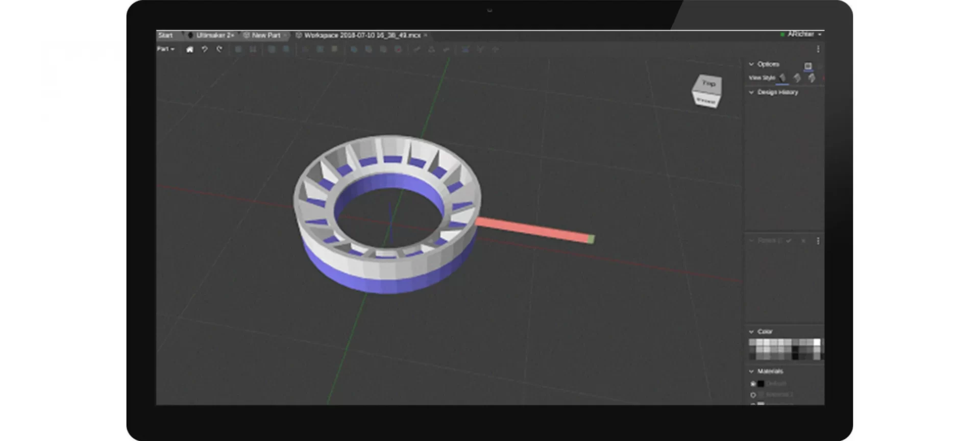The image size is (980, 441).
Task: Collapse the Color section
Action: pos(751,332)
